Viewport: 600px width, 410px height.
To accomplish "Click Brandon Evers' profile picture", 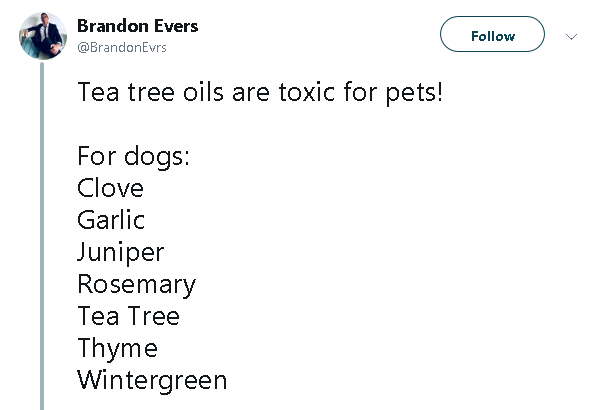I will 40,35.
